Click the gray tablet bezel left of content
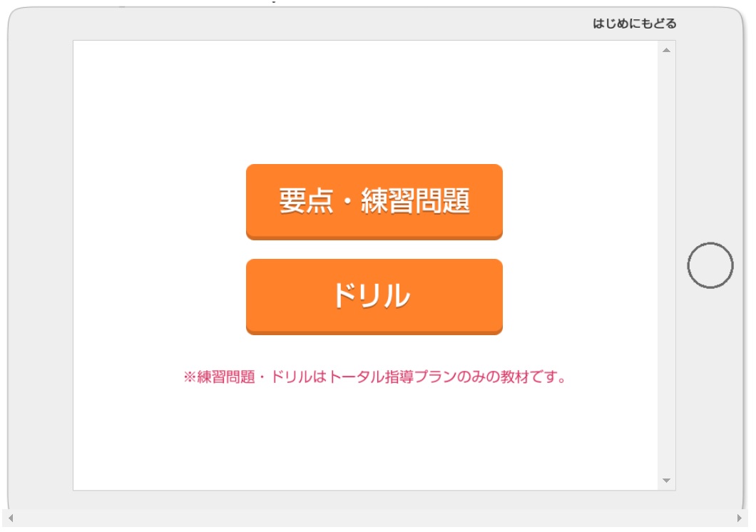The height and width of the screenshot is (532, 756). (41, 265)
